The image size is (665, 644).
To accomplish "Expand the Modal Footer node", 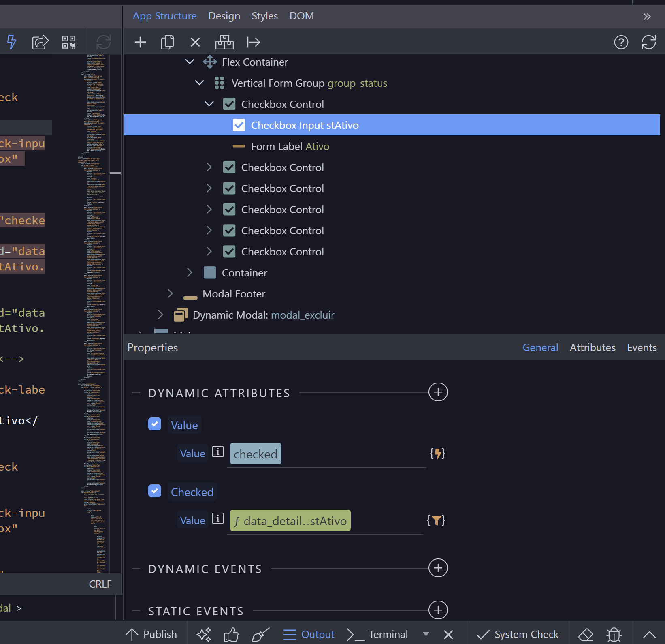I will [x=170, y=293].
